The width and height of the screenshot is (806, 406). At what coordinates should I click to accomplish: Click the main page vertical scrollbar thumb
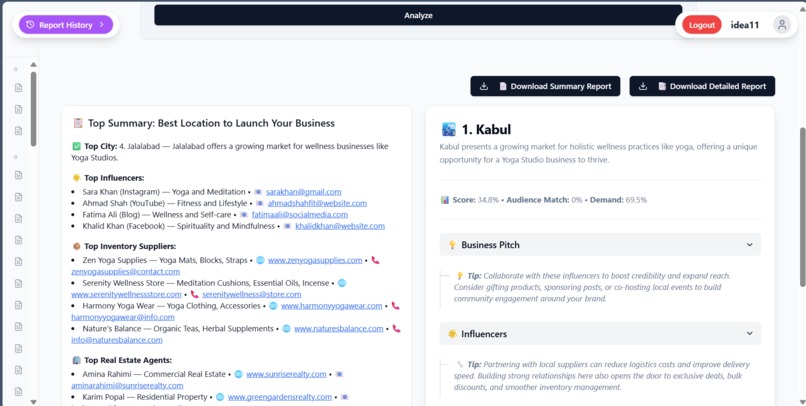click(803, 207)
